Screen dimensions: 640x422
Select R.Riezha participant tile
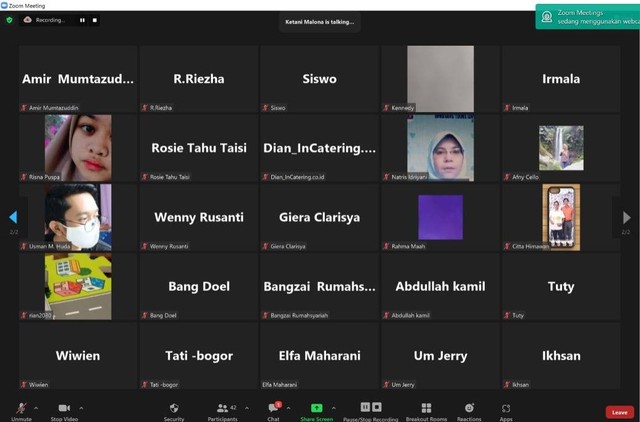[199, 79]
